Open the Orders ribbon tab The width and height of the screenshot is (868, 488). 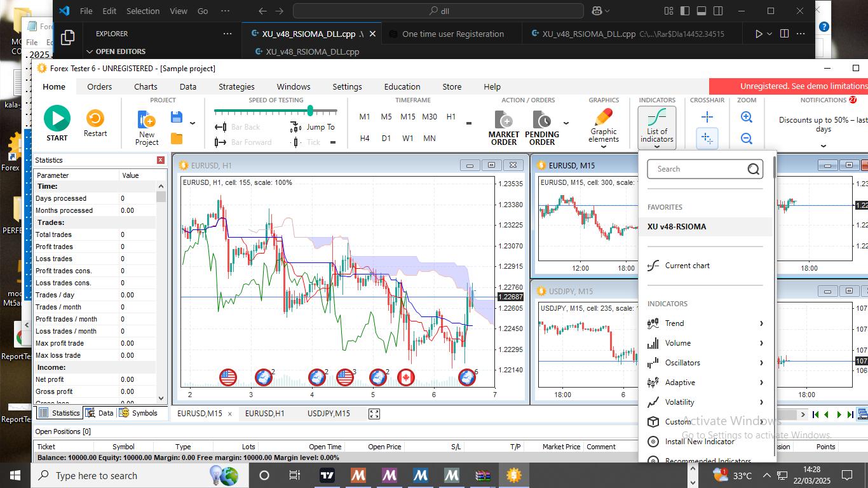click(100, 86)
